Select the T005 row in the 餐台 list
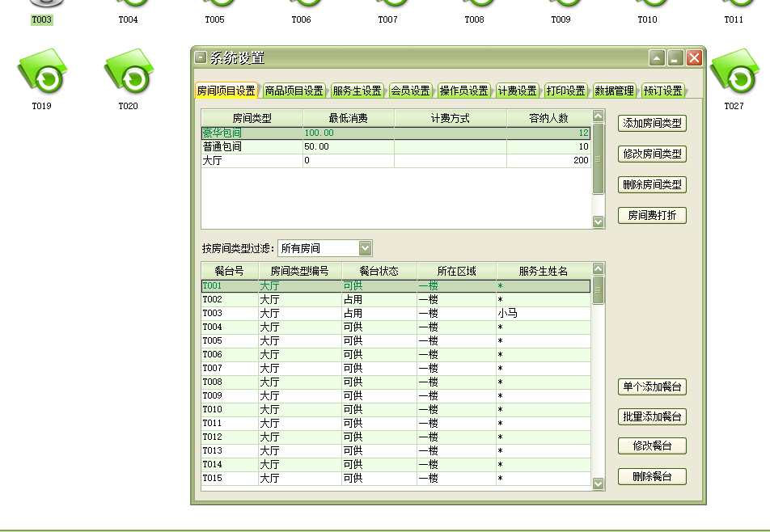 tap(396, 341)
